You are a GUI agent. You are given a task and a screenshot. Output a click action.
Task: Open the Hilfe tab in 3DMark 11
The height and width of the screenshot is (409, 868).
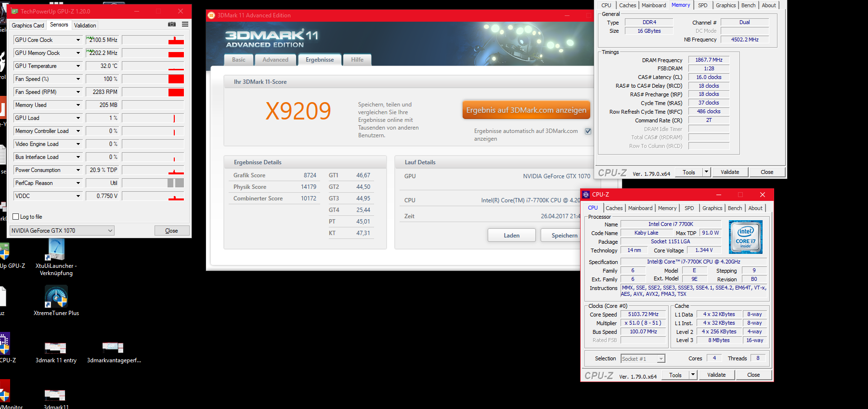(357, 60)
